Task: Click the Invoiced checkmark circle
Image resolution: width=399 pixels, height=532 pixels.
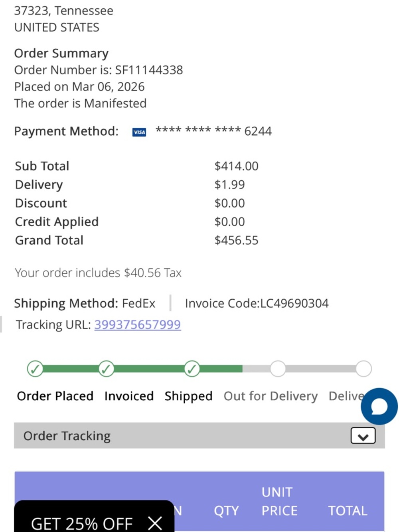Action: pyautogui.click(x=106, y=369)
